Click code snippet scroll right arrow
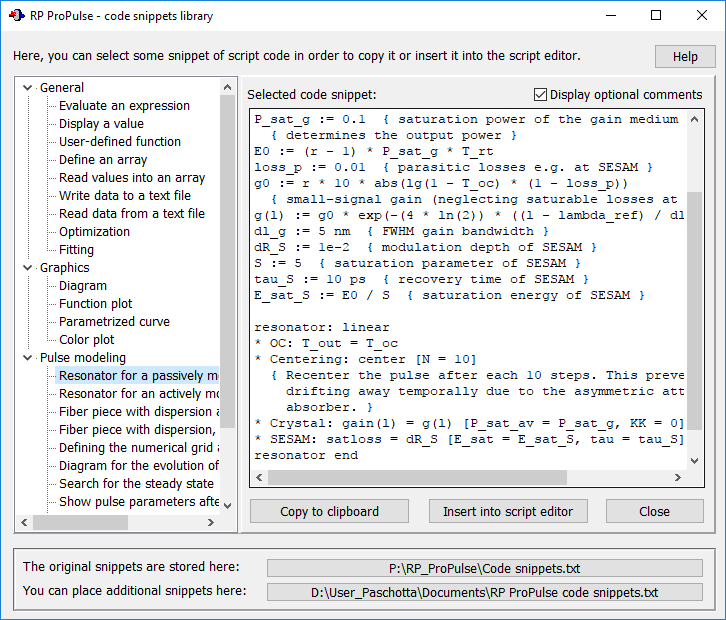This screenshot has height=620, width=726. [678, 477]
